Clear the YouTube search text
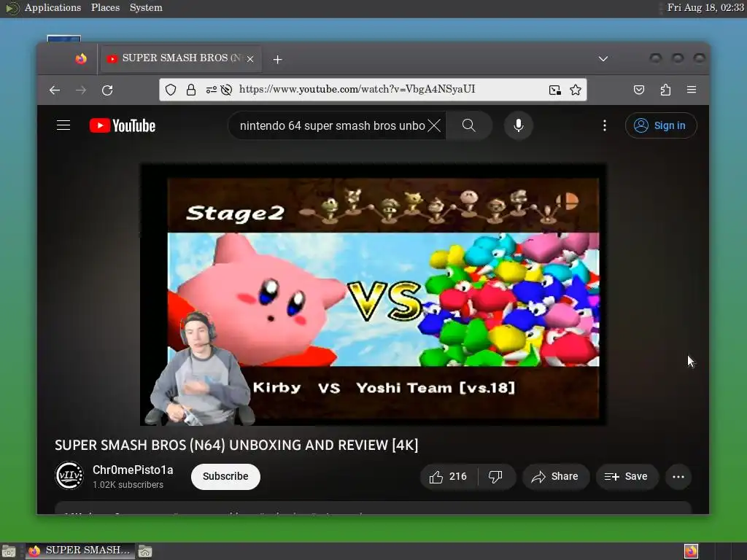The height and width of the screenshot is (560, 747). (434, 125)
